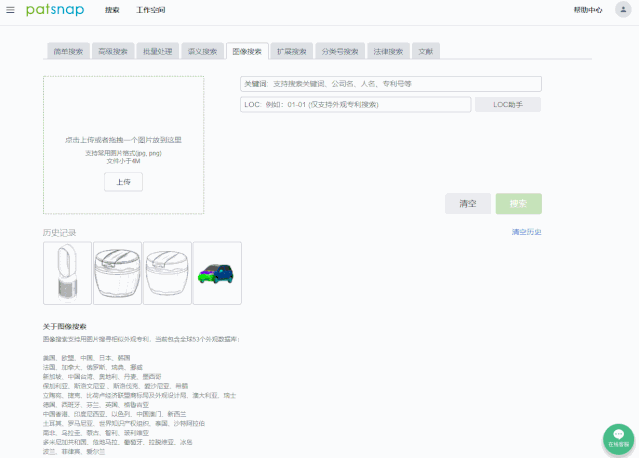Viewport: 639px width, 458px height.
Task: Select the colored car history thumbnail
Action: point(217,273)
